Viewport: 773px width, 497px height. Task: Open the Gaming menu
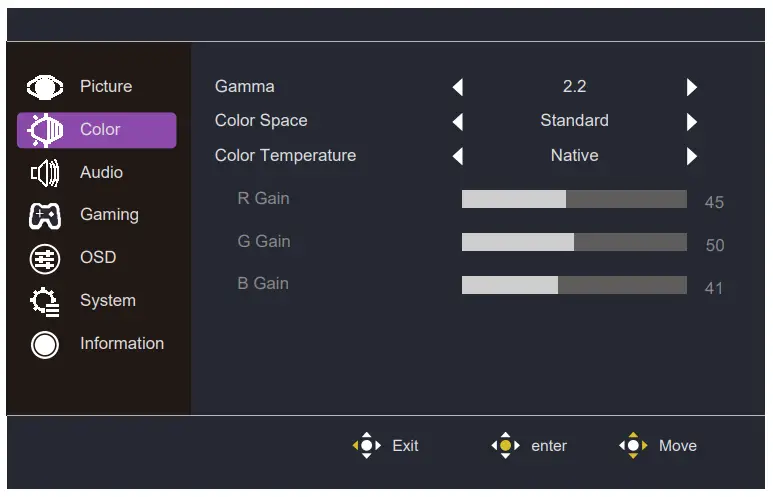tap(97, 215)
